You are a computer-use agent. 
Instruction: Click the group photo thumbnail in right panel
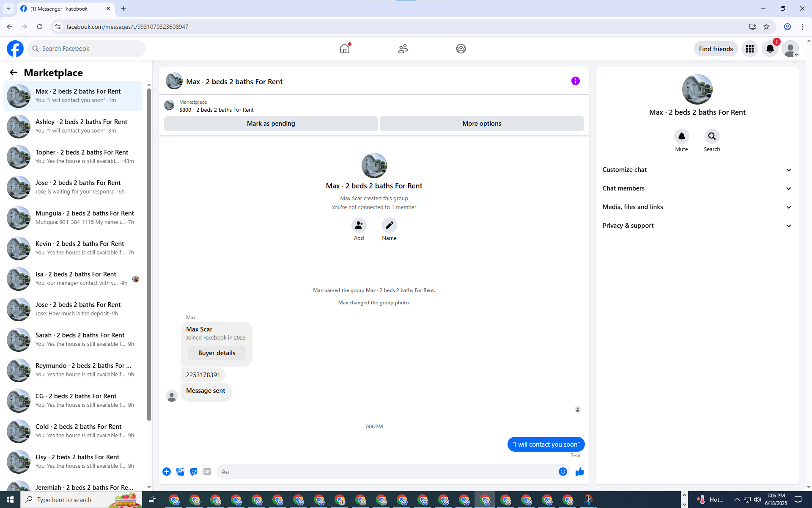point(697,89)
